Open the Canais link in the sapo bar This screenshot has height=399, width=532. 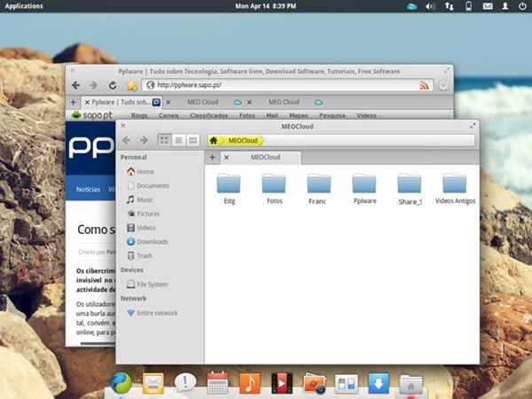pos(168,115)
